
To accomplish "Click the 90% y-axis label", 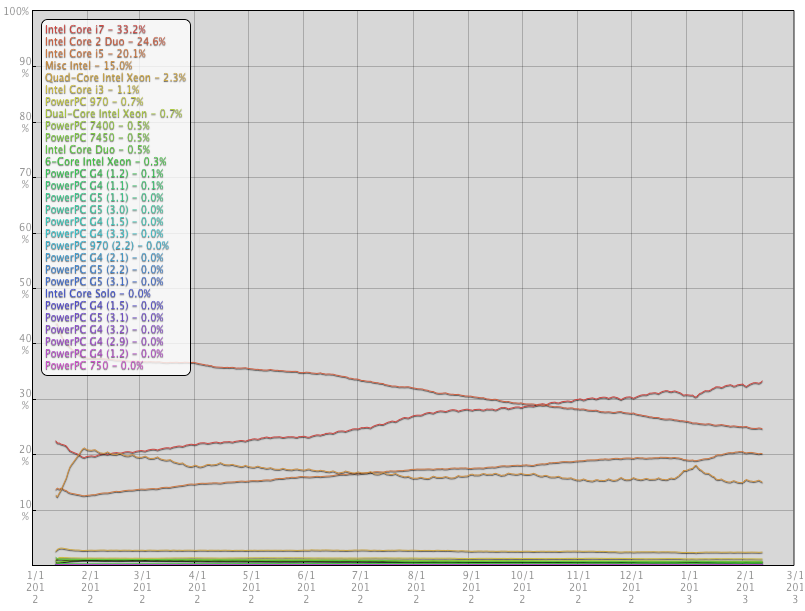I will (x=25, y=67).
